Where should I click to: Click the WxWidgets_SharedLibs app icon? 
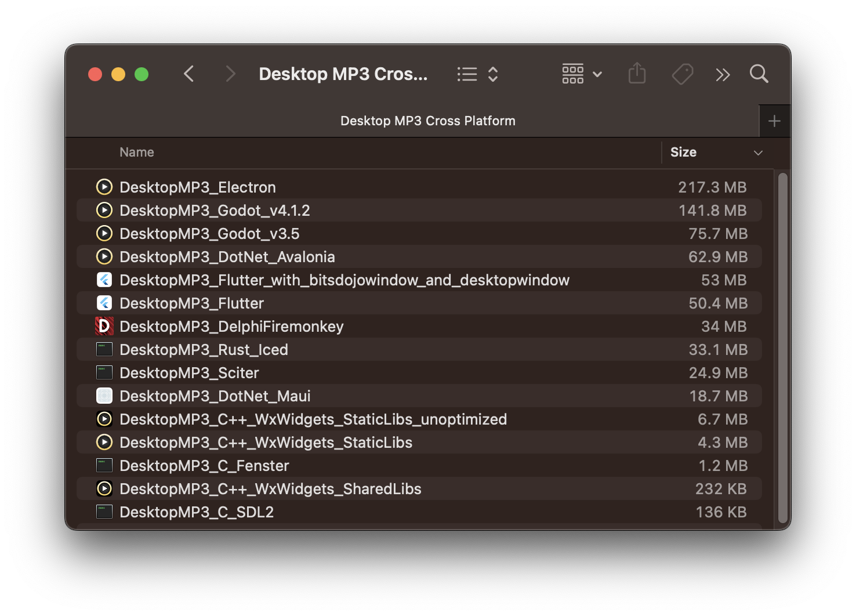pyautogui.click(x=104, y=488)
